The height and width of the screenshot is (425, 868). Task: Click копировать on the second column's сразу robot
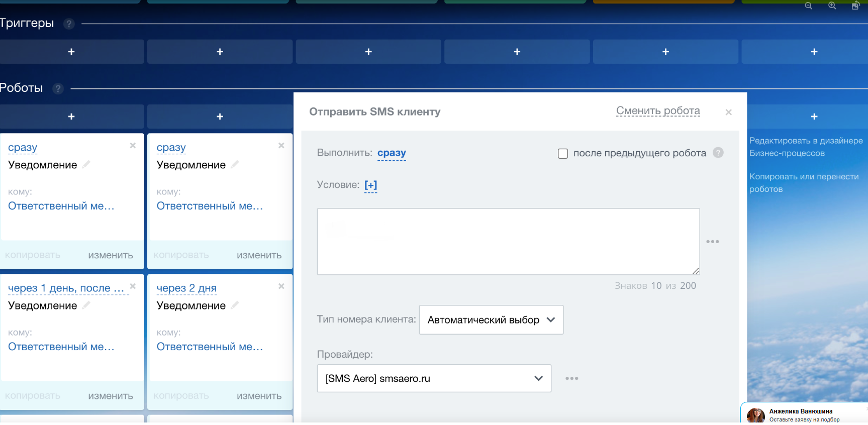point(181,255)
